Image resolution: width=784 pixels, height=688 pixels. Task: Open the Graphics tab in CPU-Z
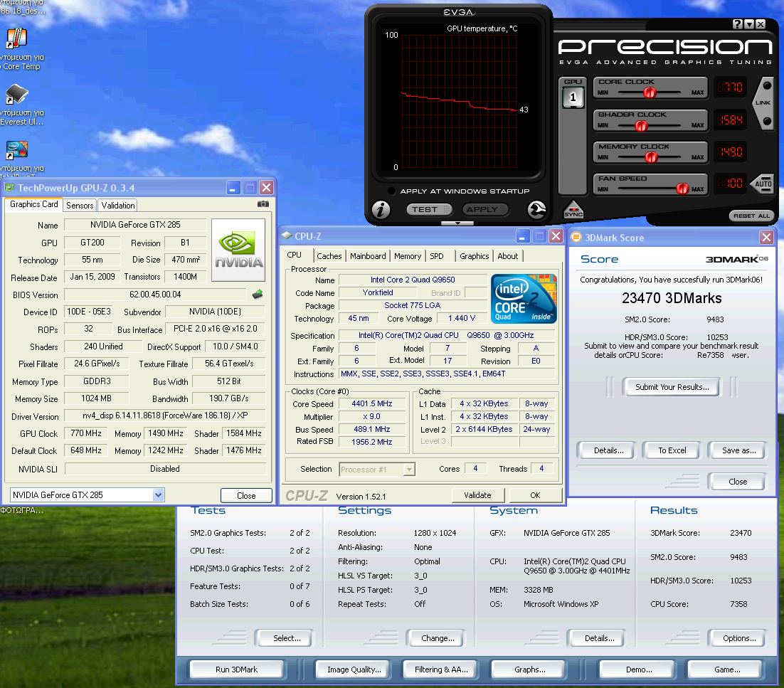pos(474,256)
